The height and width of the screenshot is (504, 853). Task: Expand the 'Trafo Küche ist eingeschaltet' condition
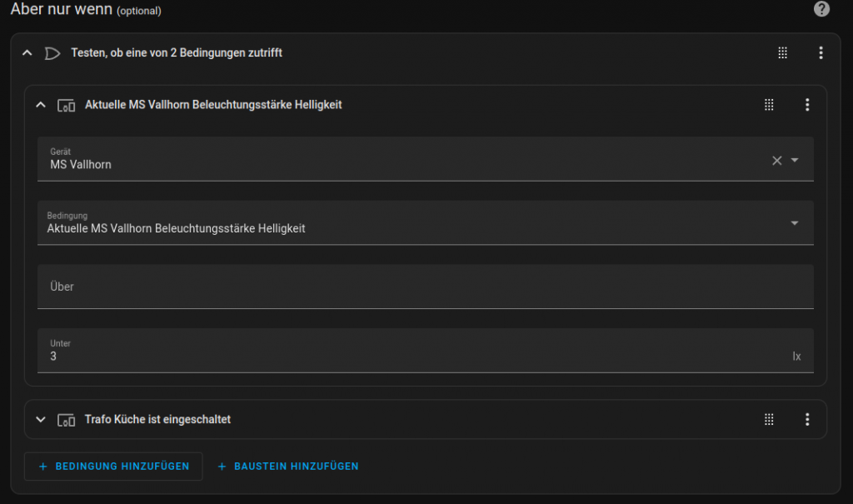click(x=41, y=420)
